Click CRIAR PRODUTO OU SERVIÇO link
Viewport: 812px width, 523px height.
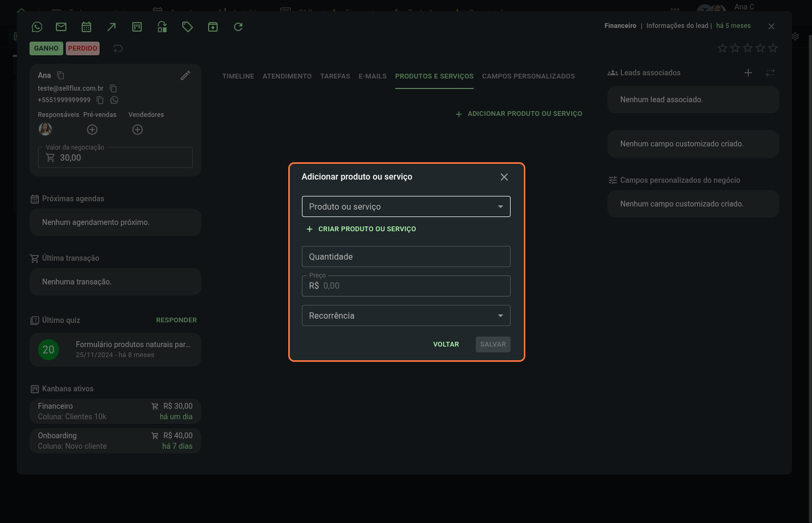pyautogui.click(x=361, y=229)
